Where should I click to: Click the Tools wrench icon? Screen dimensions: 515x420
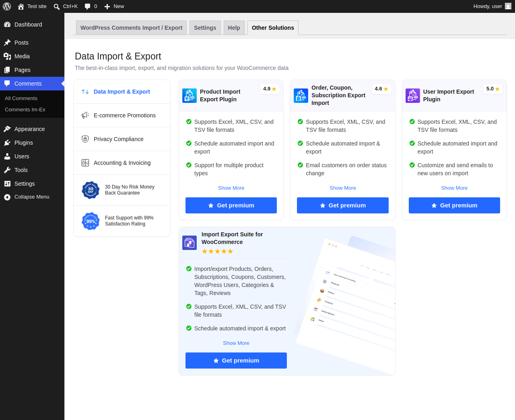7,170
